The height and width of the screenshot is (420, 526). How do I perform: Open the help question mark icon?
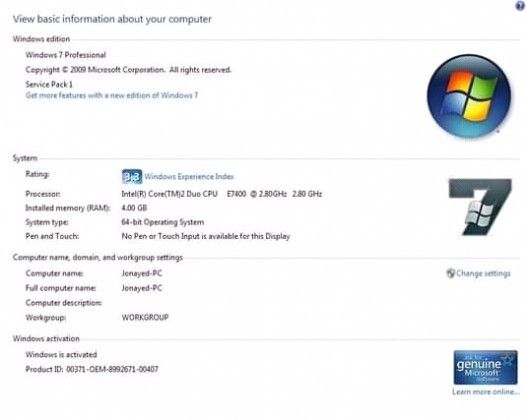(x=520, y=6)
